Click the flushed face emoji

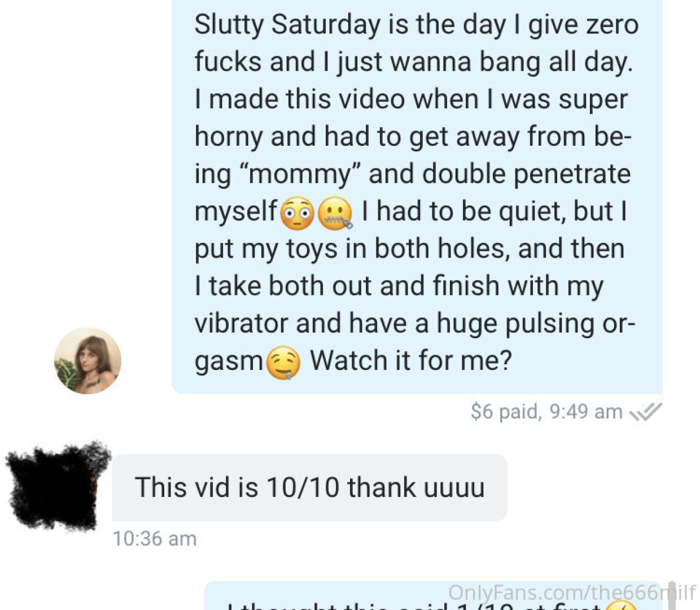tap(297, 213)
